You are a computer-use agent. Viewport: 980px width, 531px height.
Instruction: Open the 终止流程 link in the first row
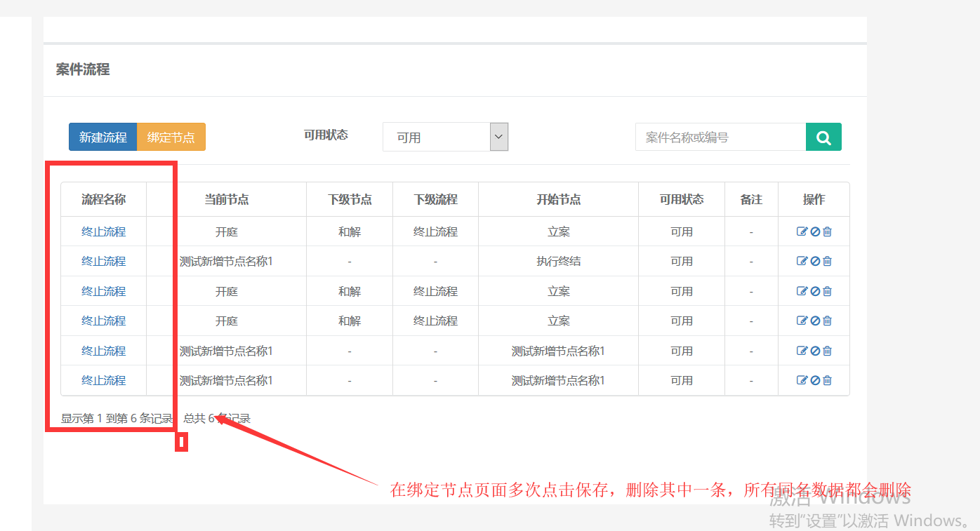(x=103, y=231)
